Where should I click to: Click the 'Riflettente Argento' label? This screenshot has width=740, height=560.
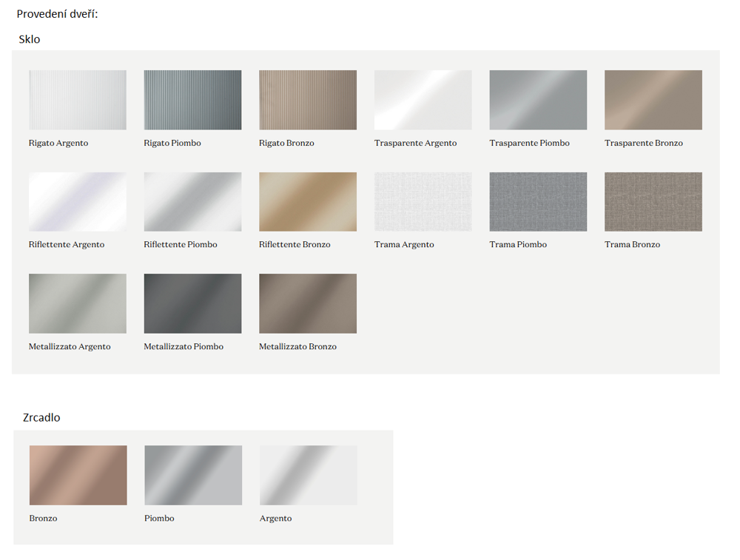pyautogui.click(x=67, y=244)
